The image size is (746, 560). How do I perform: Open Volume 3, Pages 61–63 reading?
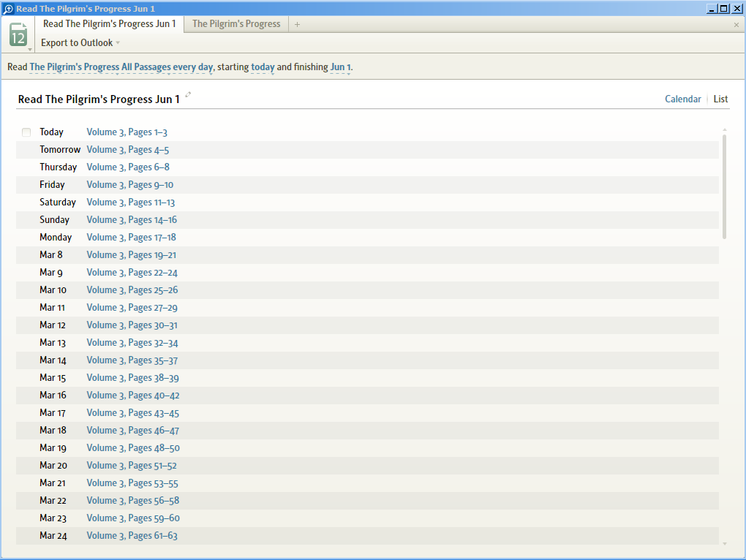pos(132,536)
